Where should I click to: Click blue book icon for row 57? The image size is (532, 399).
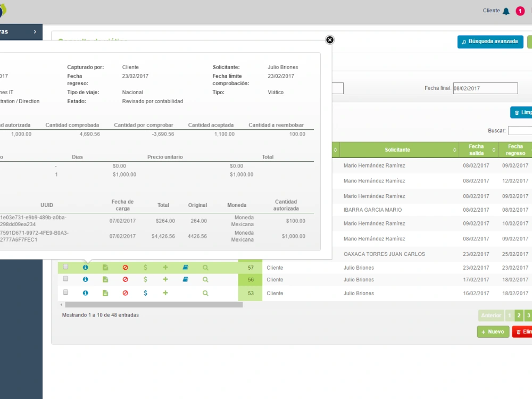pyautogui.click(x=185, y=268)
